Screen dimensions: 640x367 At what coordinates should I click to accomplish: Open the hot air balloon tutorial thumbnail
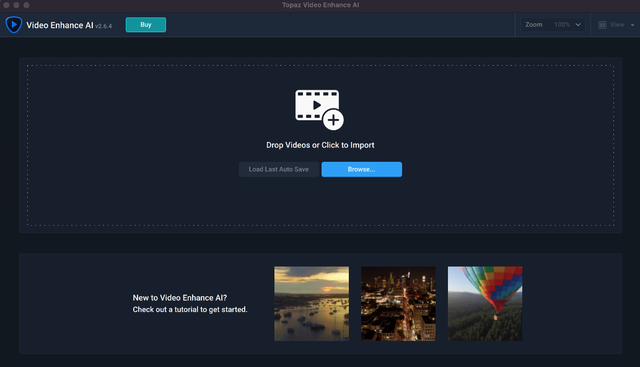(x=485, y=304)
